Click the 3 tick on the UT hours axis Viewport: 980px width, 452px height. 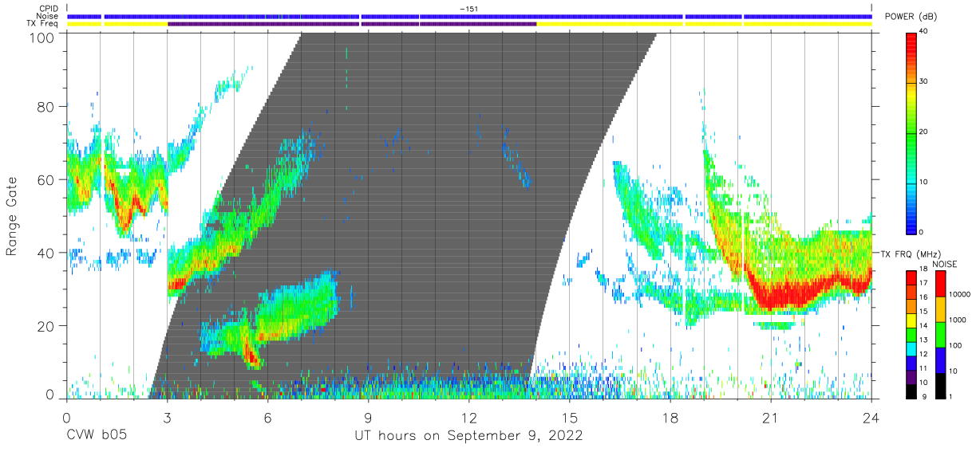[166, 418]
